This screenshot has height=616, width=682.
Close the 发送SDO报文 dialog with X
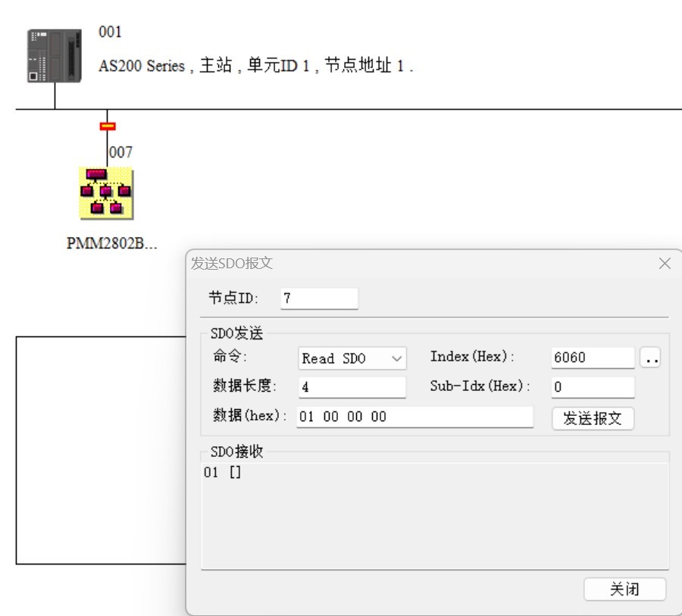(x=665, y=263)
